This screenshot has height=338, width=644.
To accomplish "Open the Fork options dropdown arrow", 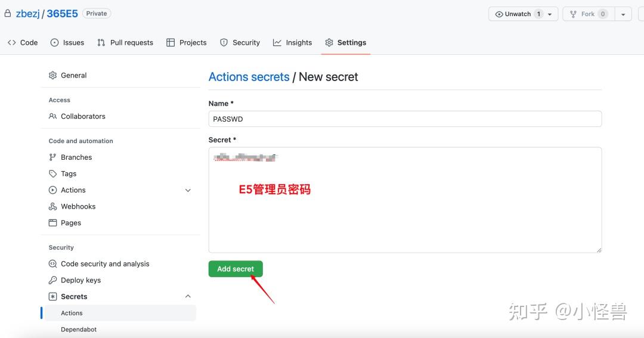I will pos(623,14).
